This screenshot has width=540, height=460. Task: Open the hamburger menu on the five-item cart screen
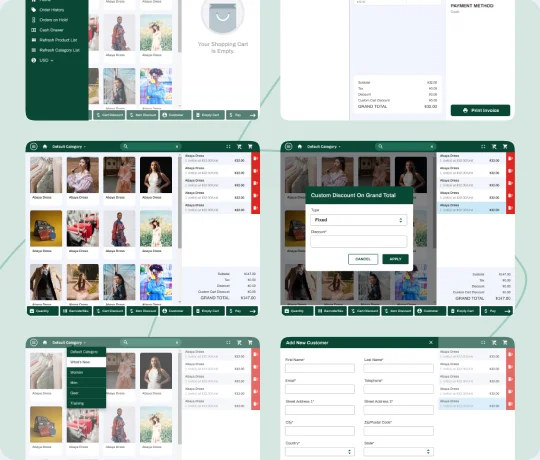click(33, 147)
